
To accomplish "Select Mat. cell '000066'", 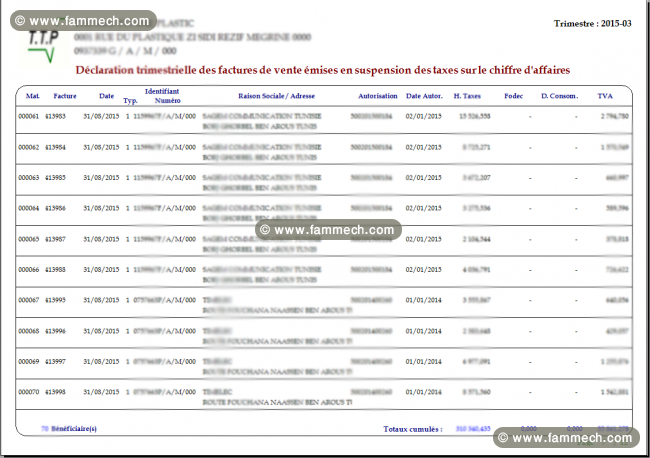I will pos(29,270).
